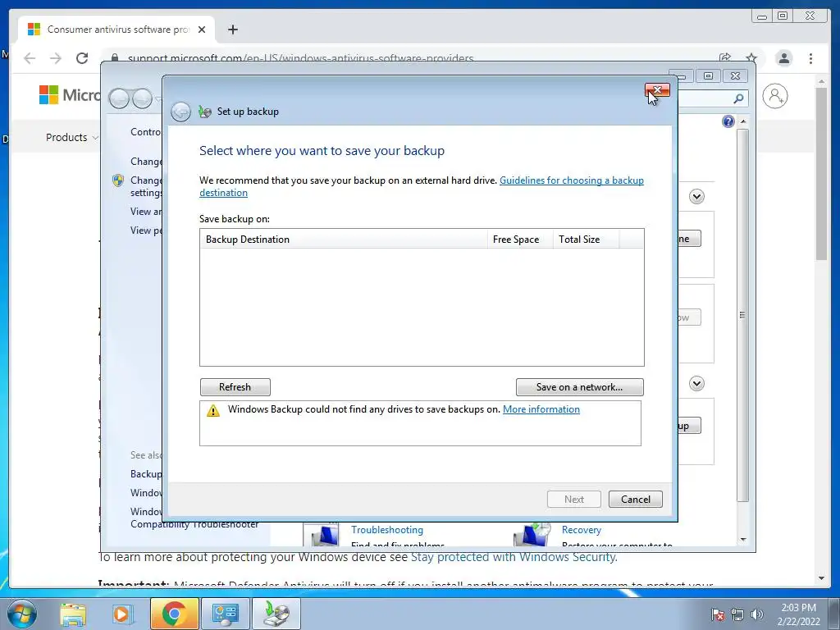Click the Chrome reload button

point(82,58)
